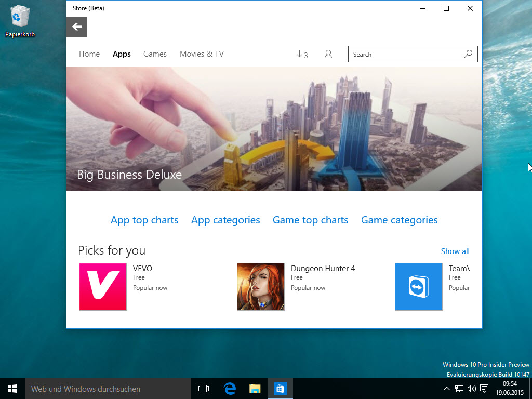Screen dimensions: 532x399
Task: Open the App categories link
Action: pyautogui.click(x=225, y=220)
